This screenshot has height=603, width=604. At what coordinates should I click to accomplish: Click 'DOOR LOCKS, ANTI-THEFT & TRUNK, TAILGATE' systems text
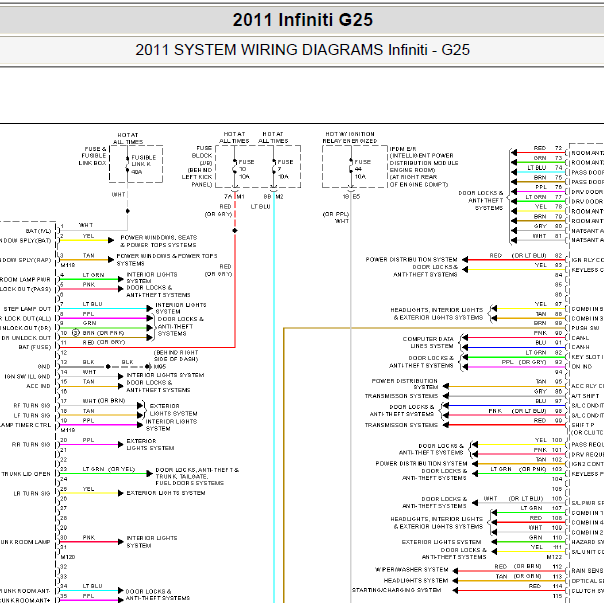coord(197,476)
